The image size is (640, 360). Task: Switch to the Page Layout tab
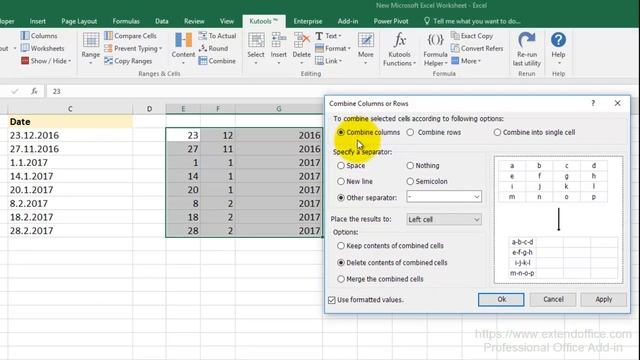(79, 21)
